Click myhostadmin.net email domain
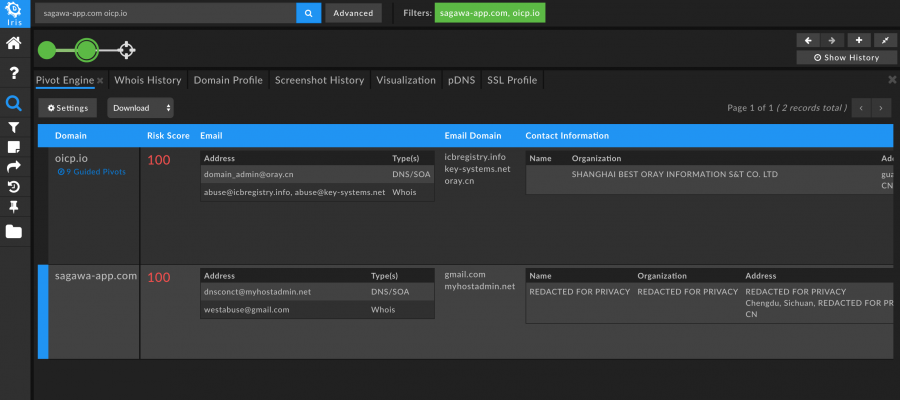This screenshot has height=400, width=900. tap(479, 286)
